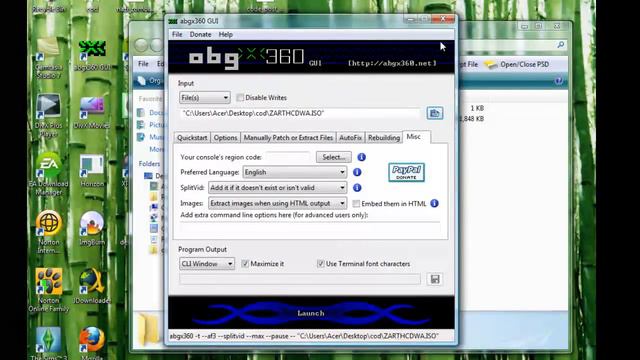This screenshot has height=360, width=640.
Task: Switch to the Options tab
Action: (225, 138)
